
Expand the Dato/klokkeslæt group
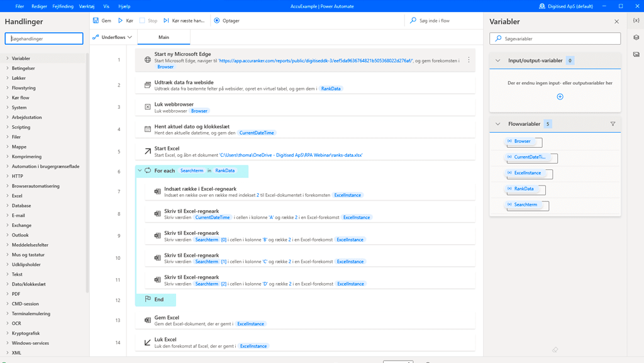pos(8,284)
